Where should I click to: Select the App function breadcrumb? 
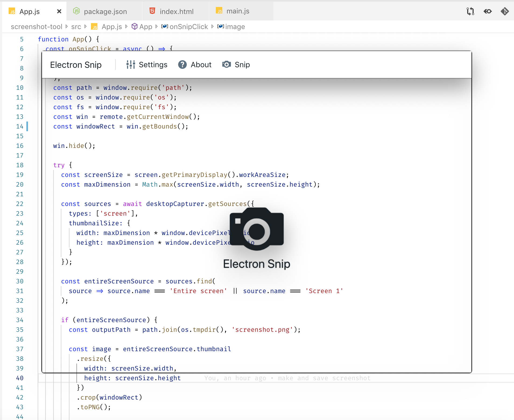click(146, 27)
